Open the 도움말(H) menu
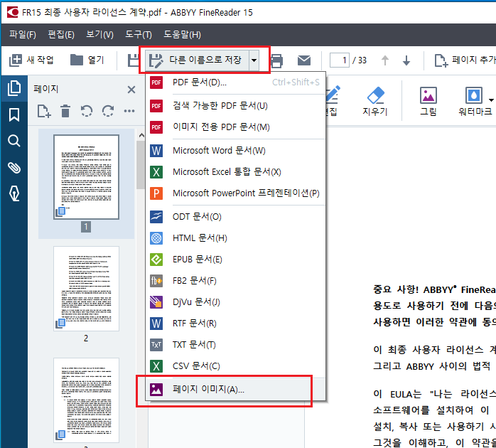 182,35
